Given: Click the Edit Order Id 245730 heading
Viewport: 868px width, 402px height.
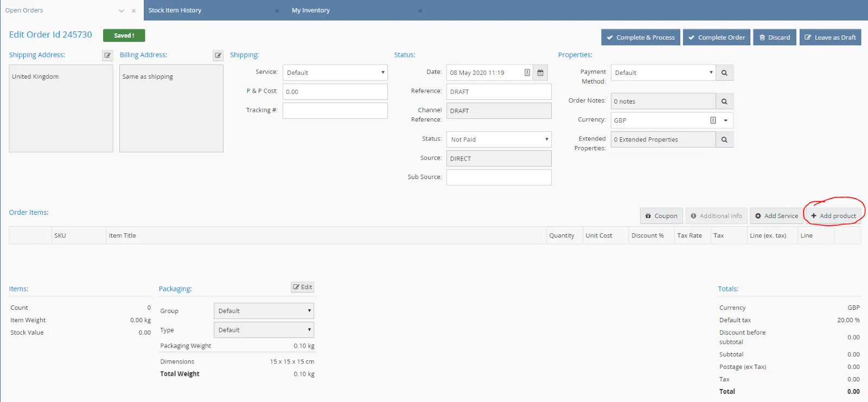Looking at the screenshot, I should point(50,35).
